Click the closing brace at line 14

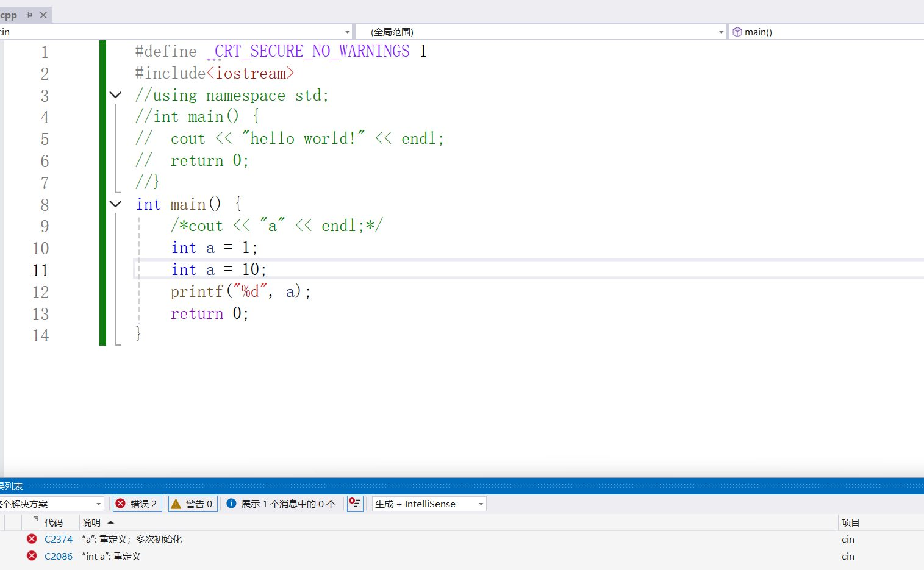138,333
